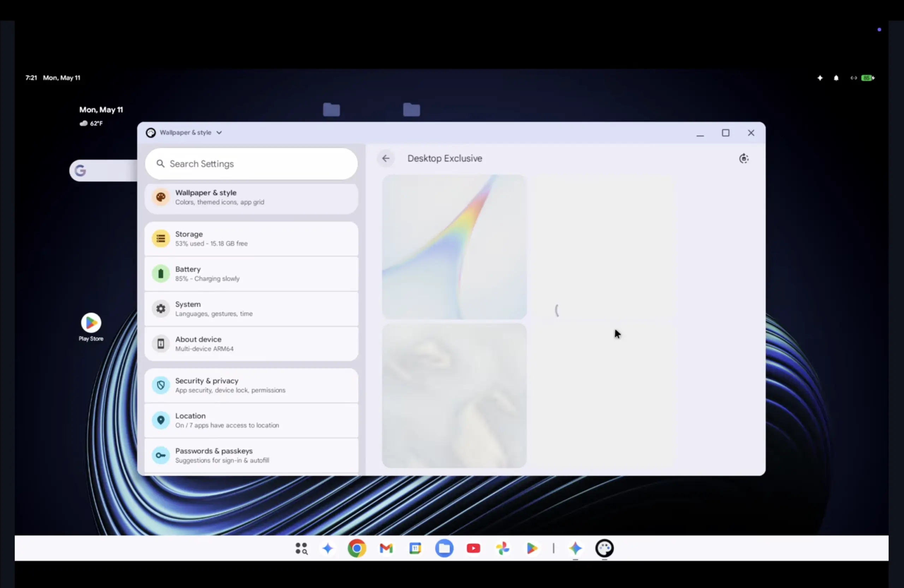Click the wallpaper refresh icon beside Desktop Exclusive

[x=744, y=159]
